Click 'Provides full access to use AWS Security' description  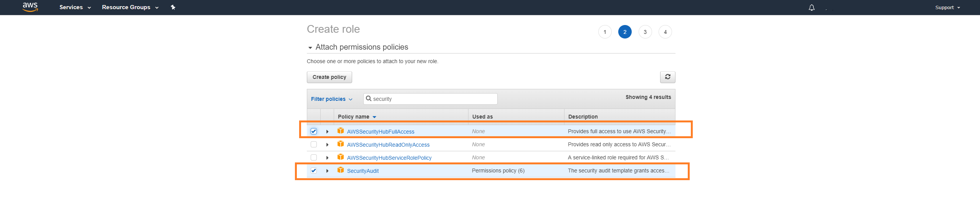point(619,131)
